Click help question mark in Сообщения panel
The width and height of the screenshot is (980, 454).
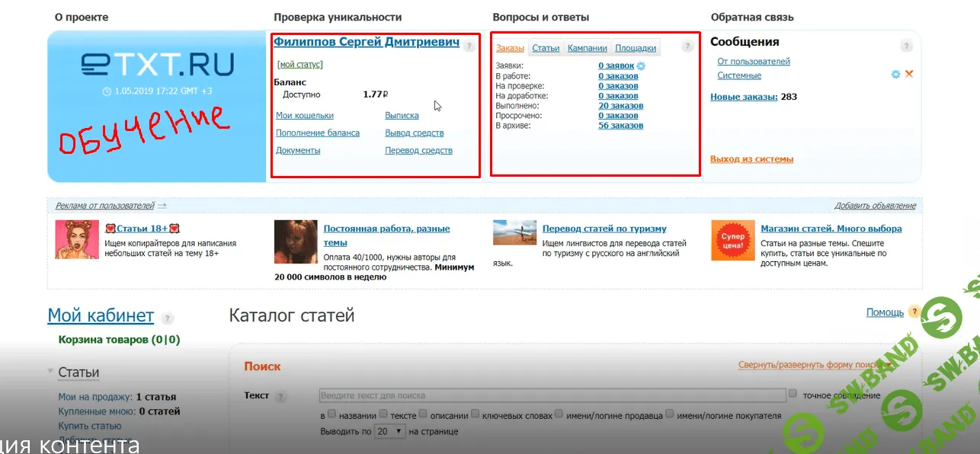[x=905, y=46]
